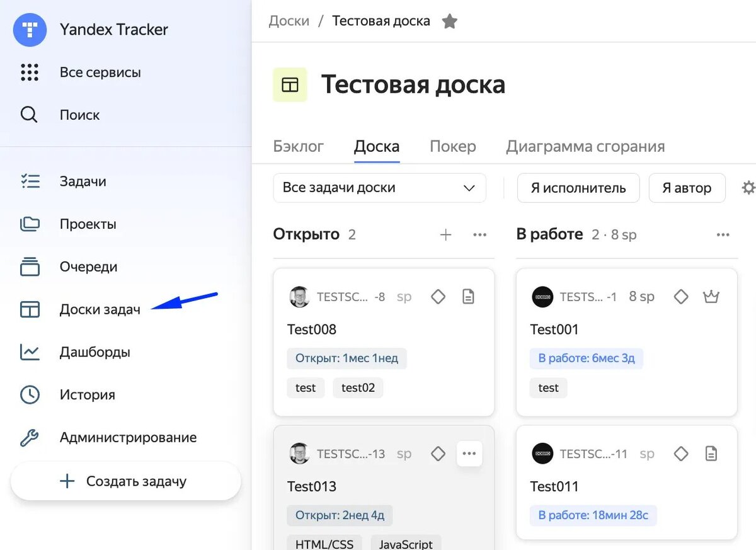Toggle favorite star for Тестовая доска
The height and width of the screenshot is (550, 756).
click(449, 21)
